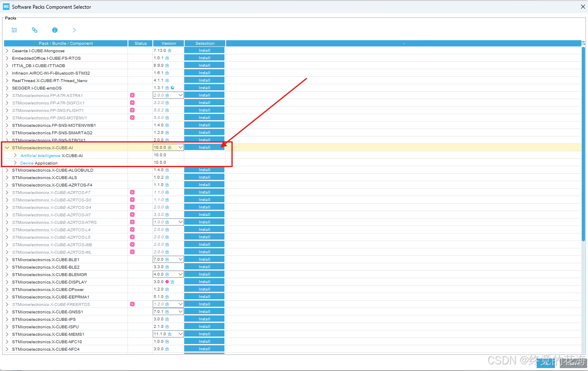Expand the Device Application bundle
This screenshot has width=588, height=371.
[15, 163]
